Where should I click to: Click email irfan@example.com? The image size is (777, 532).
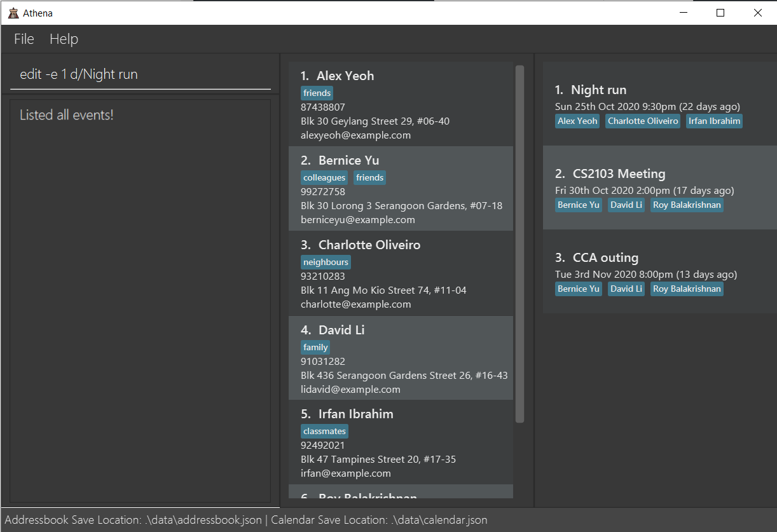(x=346, y=473)
